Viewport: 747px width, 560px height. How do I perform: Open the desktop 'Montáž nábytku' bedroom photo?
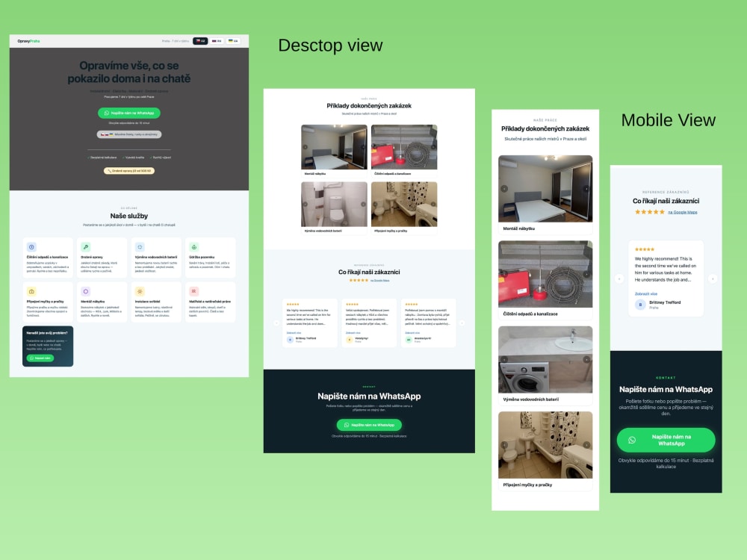click(x=334, y=147)
